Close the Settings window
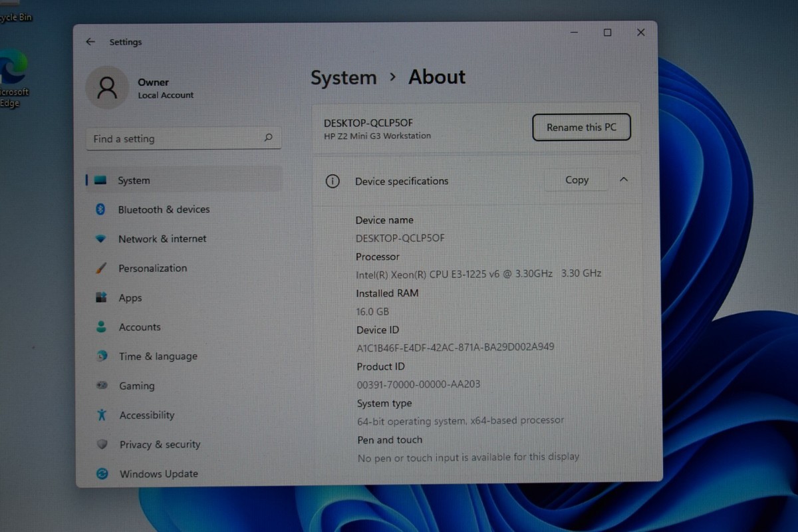Image resolution: width=798 pixels, height=532 pixels. pos(641,33)
